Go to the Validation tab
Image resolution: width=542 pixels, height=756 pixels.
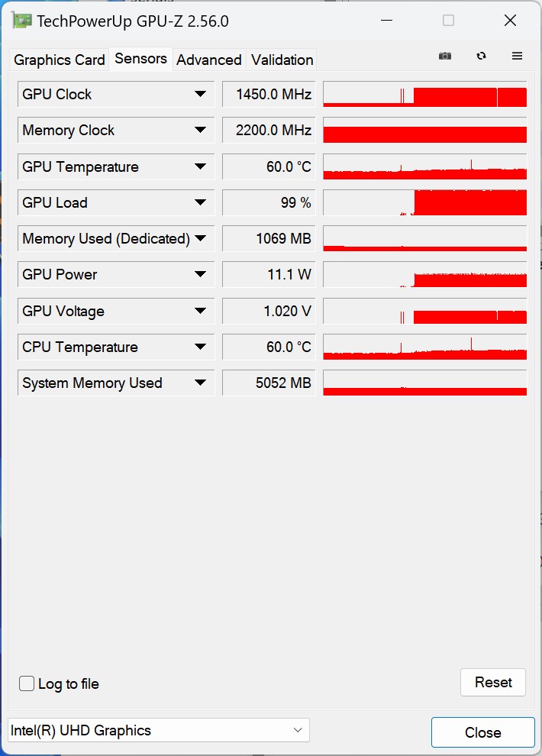click(x=282, y=60)
